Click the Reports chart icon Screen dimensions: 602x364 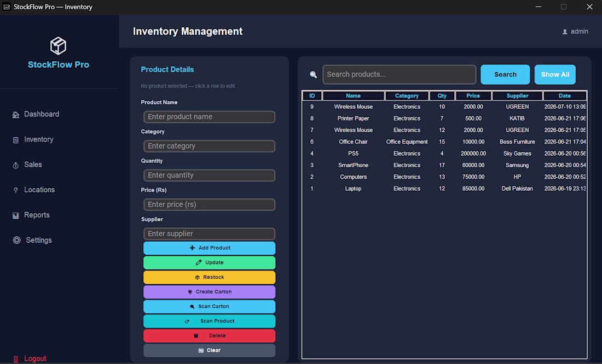(16, 215)
